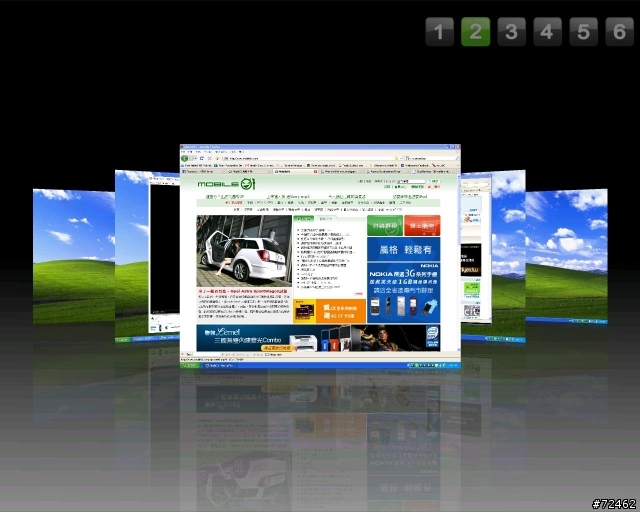
Task: Focus the Firefox search box
Action: [432, 158]
